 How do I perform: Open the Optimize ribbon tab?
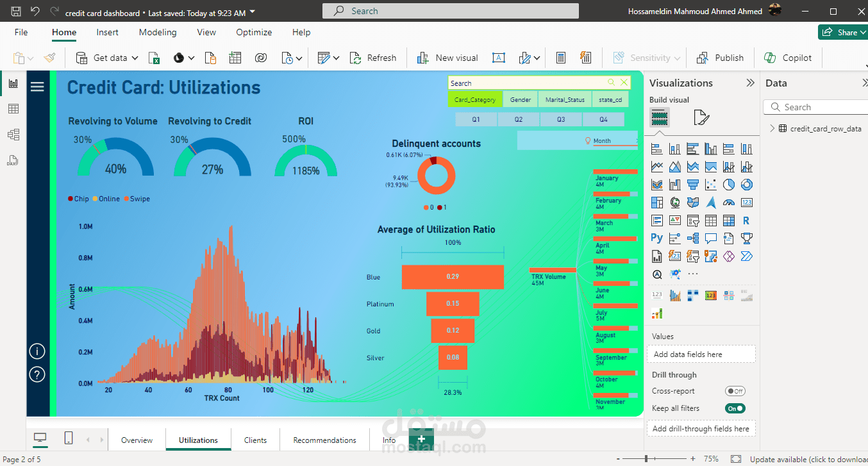click(254, 32)
